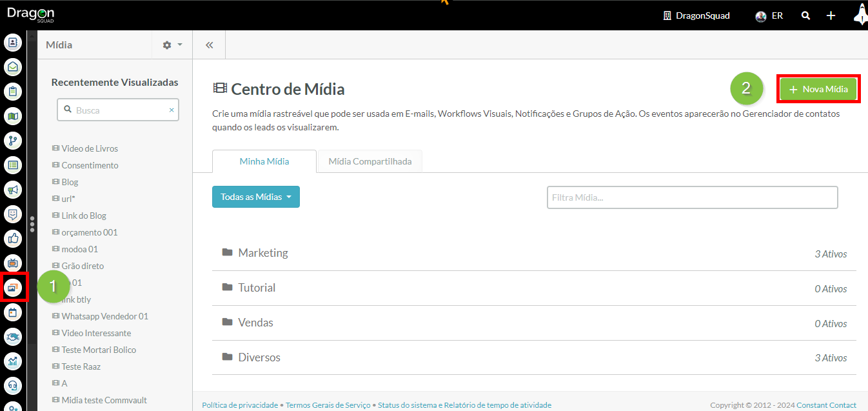The height and width of the screenshot is (411, 868).
Task: Click the handshake sales icon
Action: 13,337
